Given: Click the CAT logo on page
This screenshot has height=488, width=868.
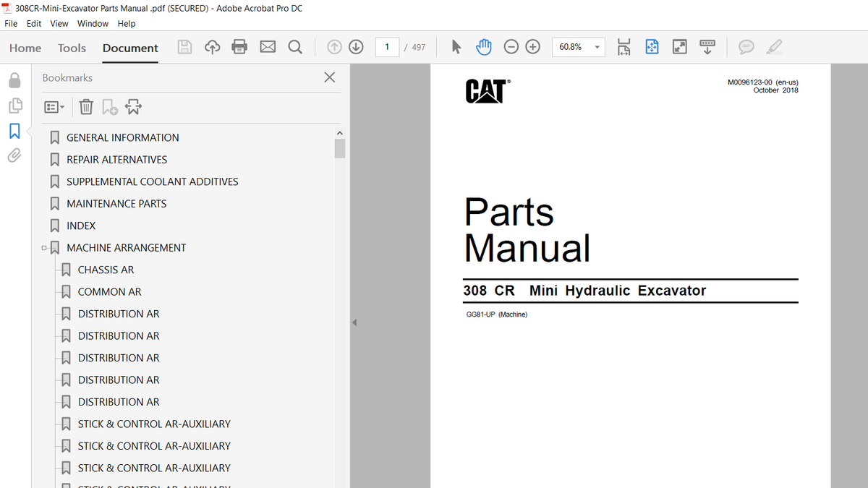Looking at the screenshot, I should tap(488, 90).
